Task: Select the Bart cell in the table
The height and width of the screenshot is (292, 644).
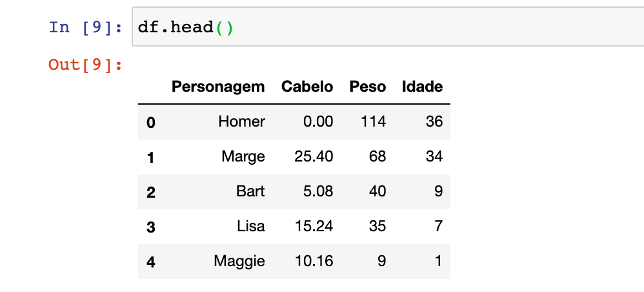Action: [250, 191]
